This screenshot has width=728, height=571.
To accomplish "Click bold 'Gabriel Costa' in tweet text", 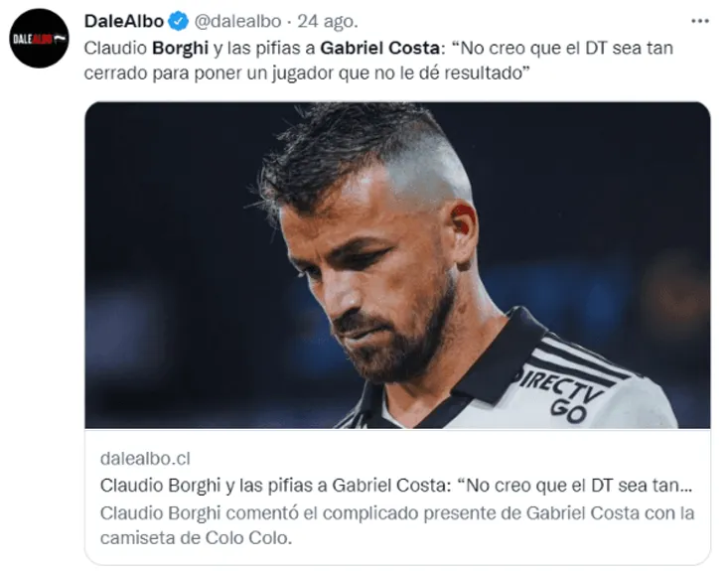I will 379,48.
